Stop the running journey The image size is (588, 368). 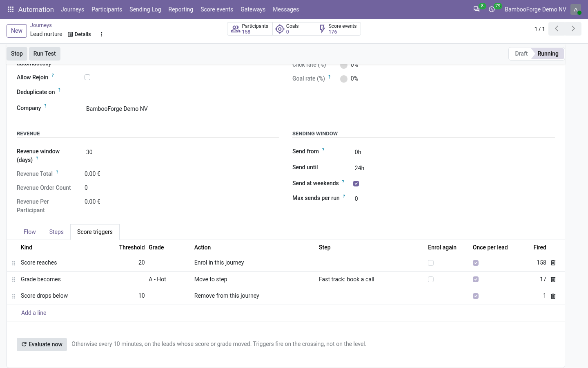click(x=17, y=54)
